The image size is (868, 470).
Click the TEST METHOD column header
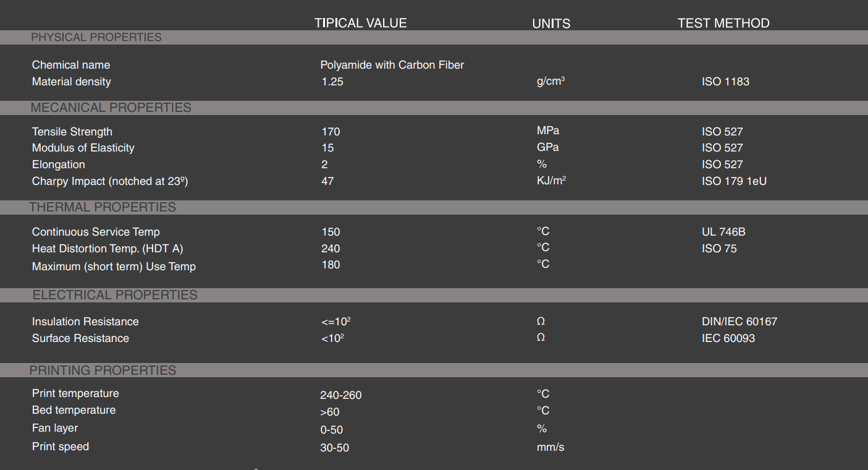click(723, 23)
